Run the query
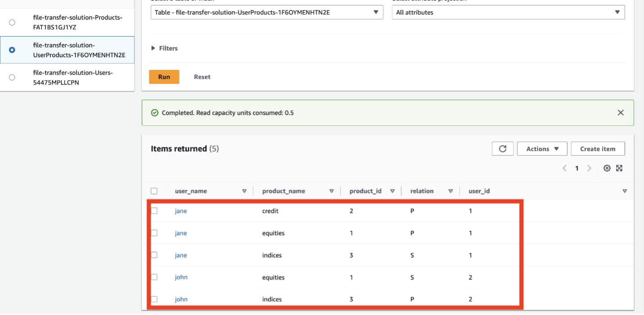The width and height of the screenshot is (644, 315). pyautogui.click(x=164, y=77)
